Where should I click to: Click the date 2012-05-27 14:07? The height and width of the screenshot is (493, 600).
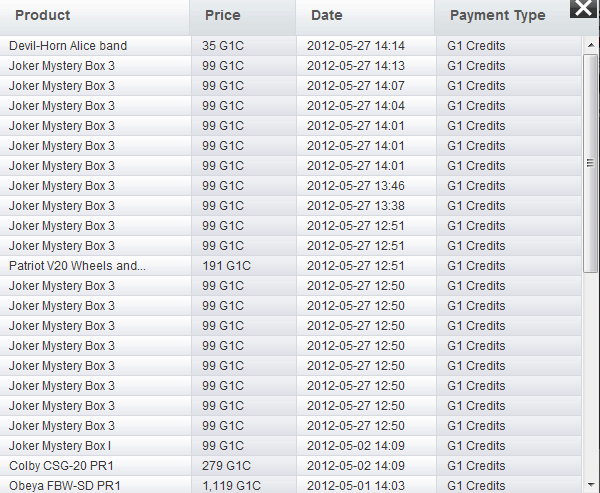click(x=356, y=86)
